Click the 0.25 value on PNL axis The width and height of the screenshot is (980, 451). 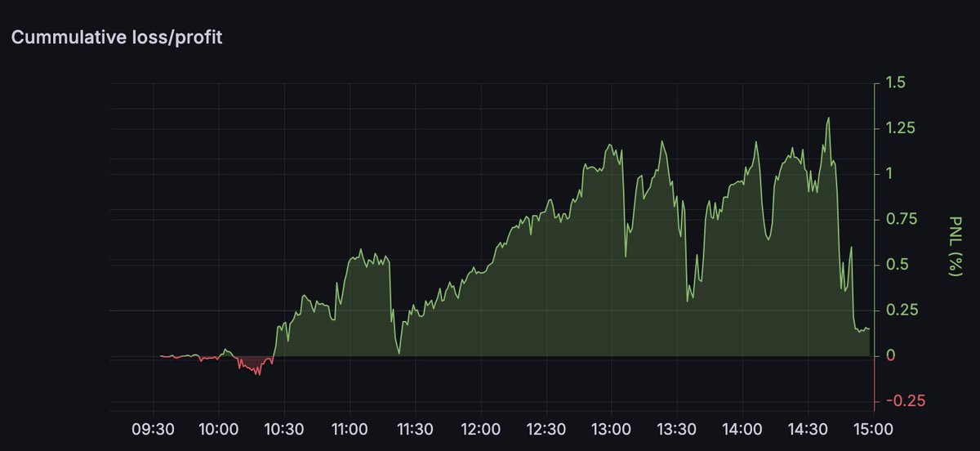click(902, 310)
